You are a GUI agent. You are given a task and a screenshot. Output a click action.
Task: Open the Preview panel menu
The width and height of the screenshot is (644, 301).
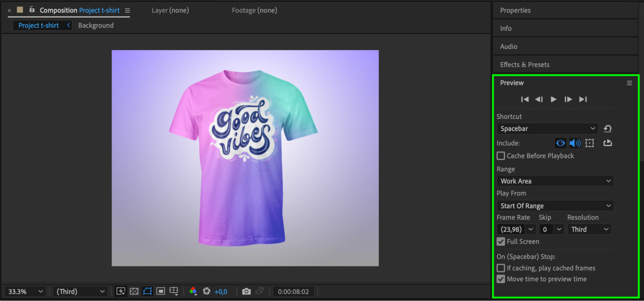point(629,83)
